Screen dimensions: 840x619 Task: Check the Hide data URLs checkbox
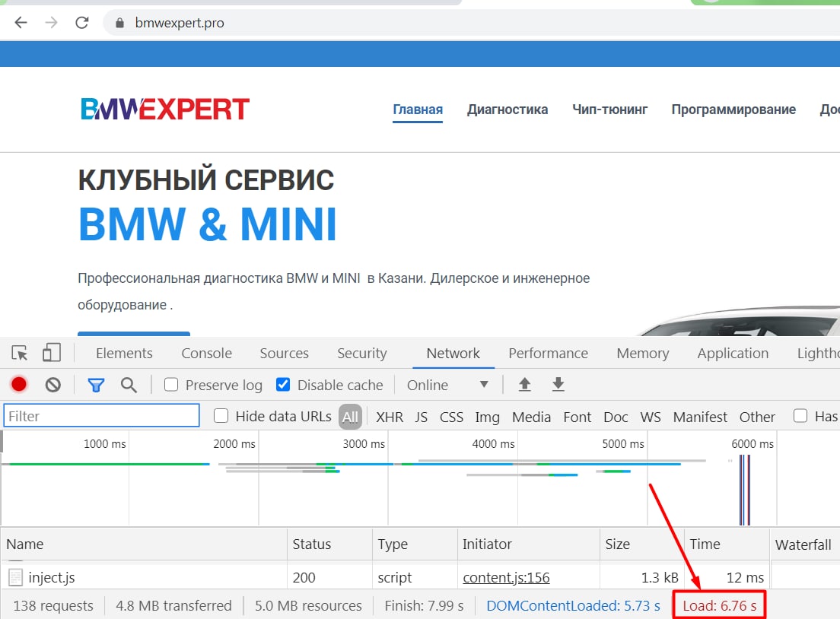221,416
